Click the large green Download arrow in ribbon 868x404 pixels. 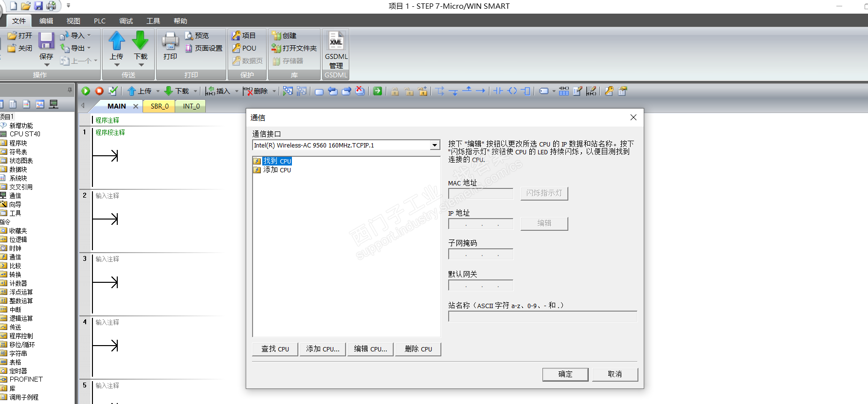141,41
